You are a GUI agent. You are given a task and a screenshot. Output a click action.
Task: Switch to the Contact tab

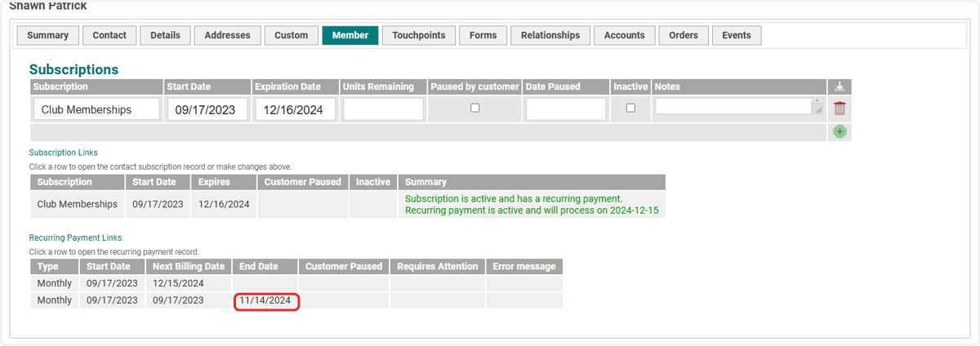[109, 35]
